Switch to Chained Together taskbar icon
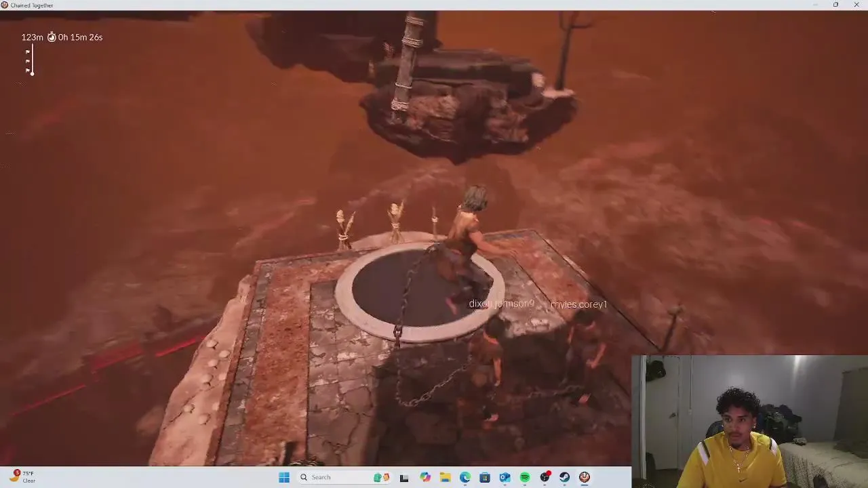The image size is (868, 488). click(x=584, y=477)
